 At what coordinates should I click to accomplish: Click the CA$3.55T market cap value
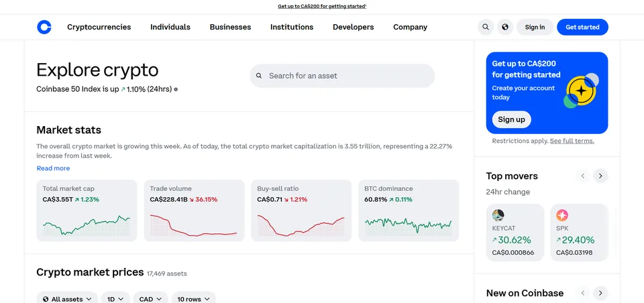tap(58, 200)
